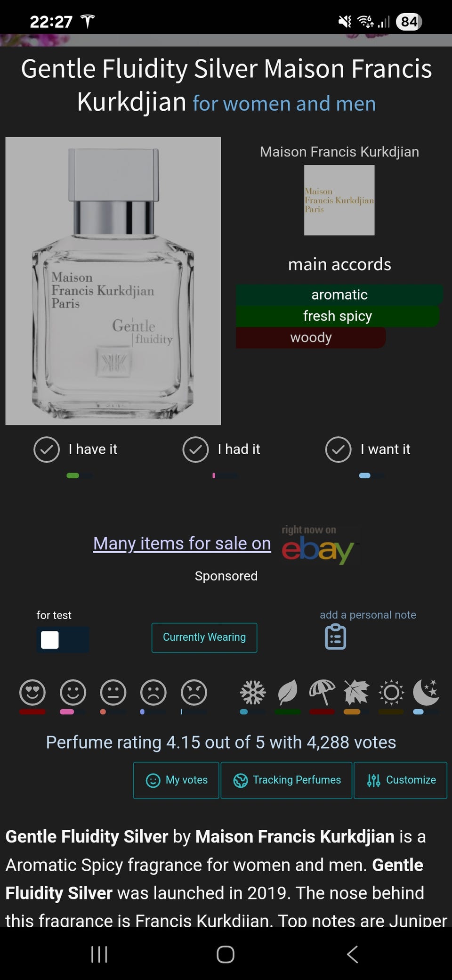Open the personal note clipboard icon
The width and height of the screenshot is (452, 980).
[x=336, y=637]
